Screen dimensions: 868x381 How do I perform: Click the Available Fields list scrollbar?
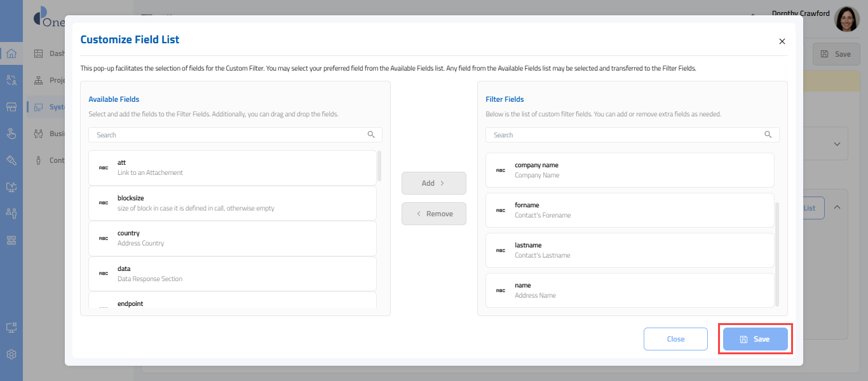click(379, 166)
